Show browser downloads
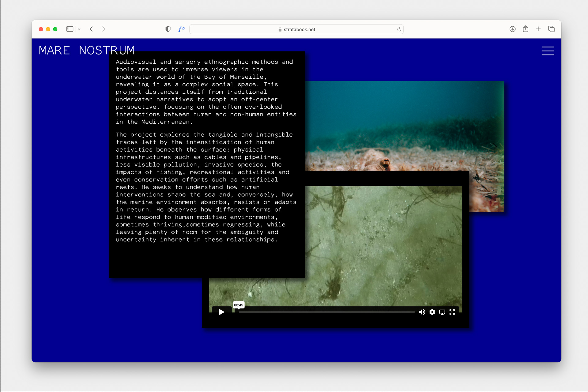588x392 pixels. pyautogui.click(x=512, y=29)
